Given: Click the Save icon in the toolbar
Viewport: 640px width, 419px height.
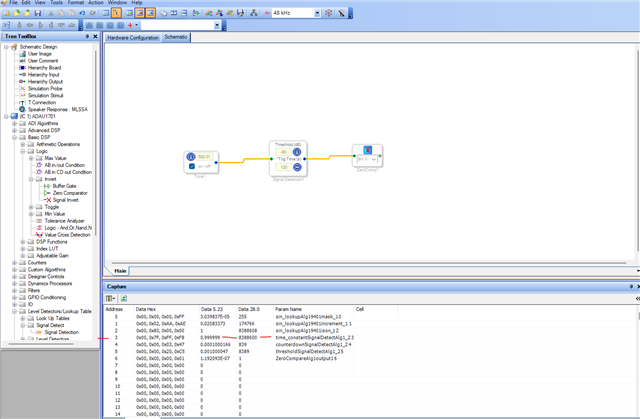Looking at the screenshot, I should 38,13.
